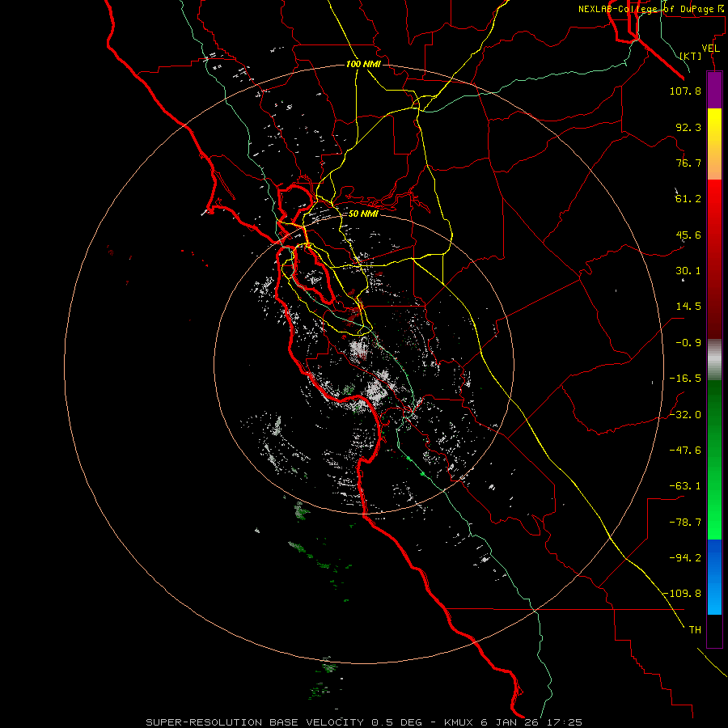
Task: Click the 50 NMI range ring label
Action: point(363,214)
